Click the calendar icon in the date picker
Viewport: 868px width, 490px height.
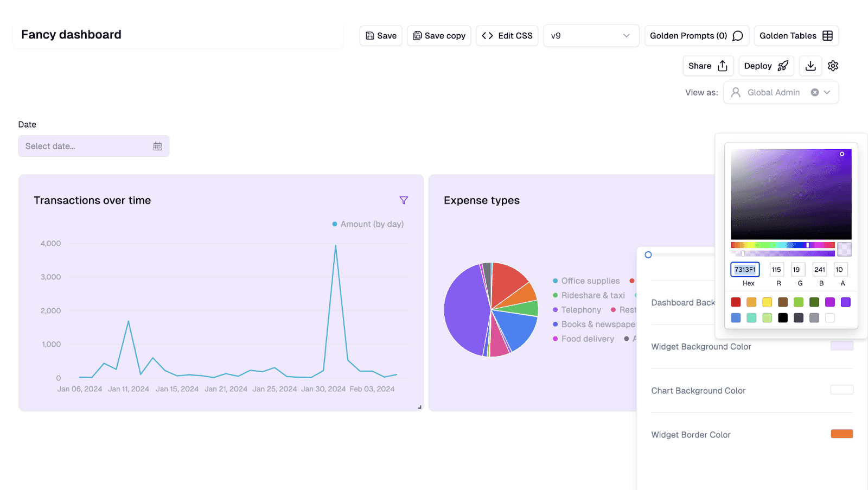[x=157, y=146]
